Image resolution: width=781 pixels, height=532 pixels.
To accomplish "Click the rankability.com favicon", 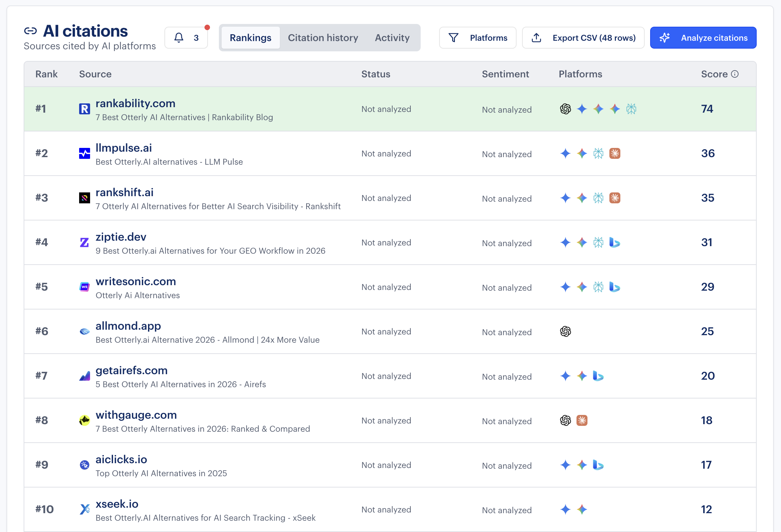I will [x=85, y=109].
